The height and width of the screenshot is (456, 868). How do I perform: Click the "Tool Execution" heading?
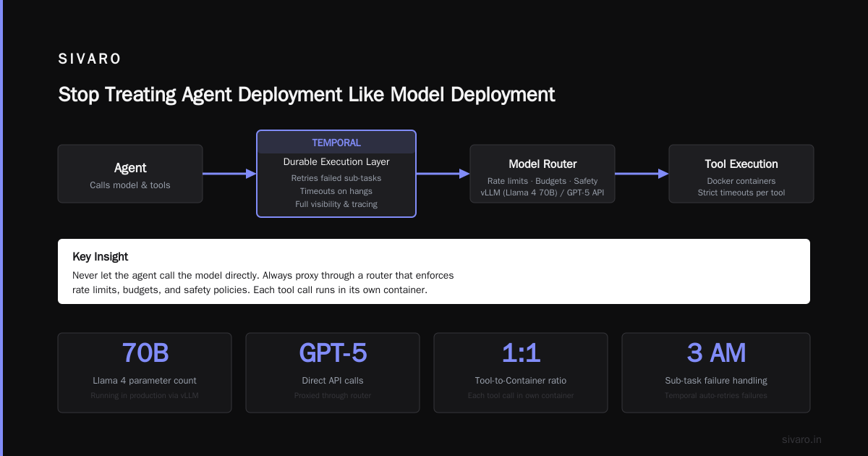coord(741,164)
